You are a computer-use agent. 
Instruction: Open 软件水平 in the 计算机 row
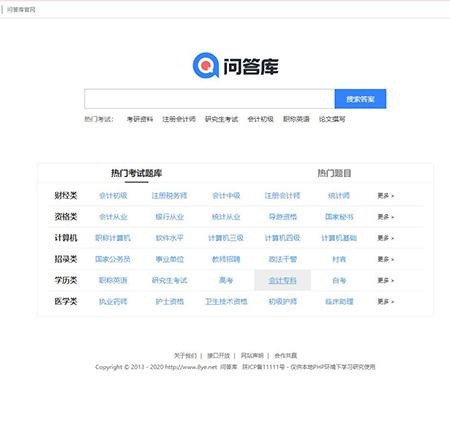tap(169, 238)
